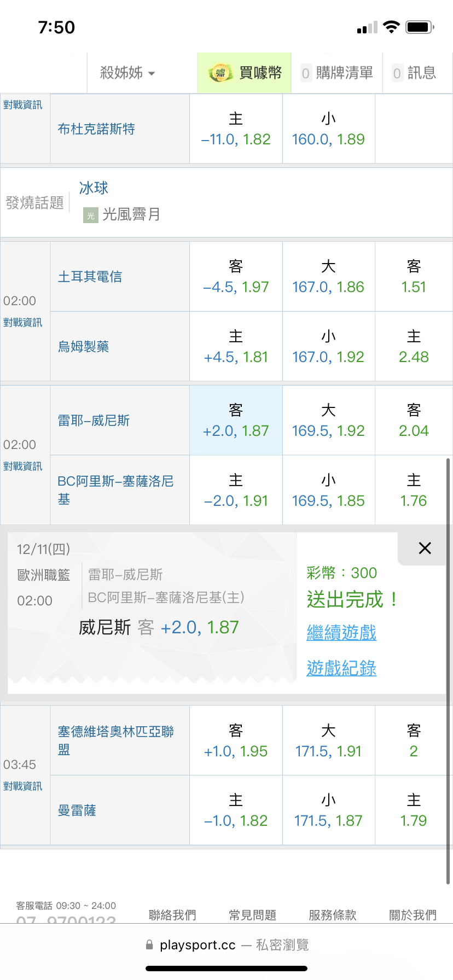Select the 光風霽月 user avatar icon
The image size is (453, 980).
pos(90,215)
